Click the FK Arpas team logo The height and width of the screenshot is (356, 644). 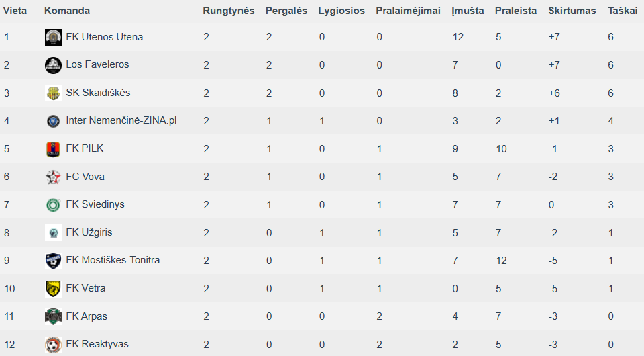click(53, 316)
